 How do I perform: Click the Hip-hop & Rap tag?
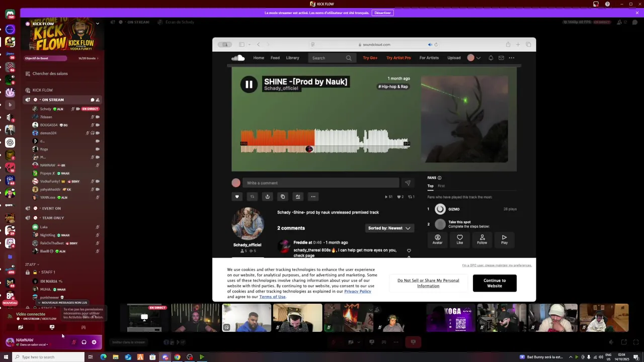coord(393,86)
